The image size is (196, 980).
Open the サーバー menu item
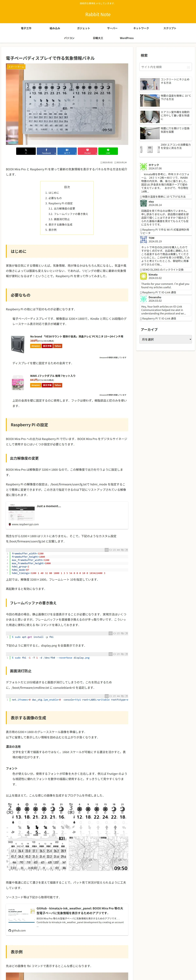pos(112,28)
